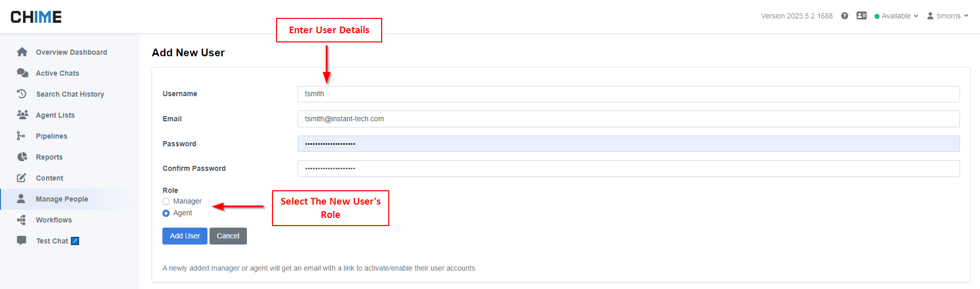Image resolution: width=980 pixels, height=289 pixels.
Task: Go to Manage People in sidebar
Action: [61, 199]
